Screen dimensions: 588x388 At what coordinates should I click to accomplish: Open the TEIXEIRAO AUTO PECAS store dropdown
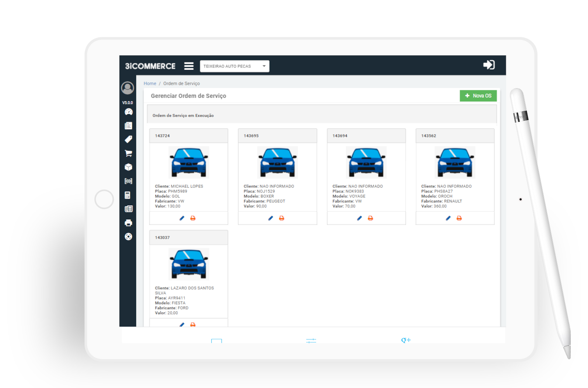pyautogui.click(x=235, y=66)
